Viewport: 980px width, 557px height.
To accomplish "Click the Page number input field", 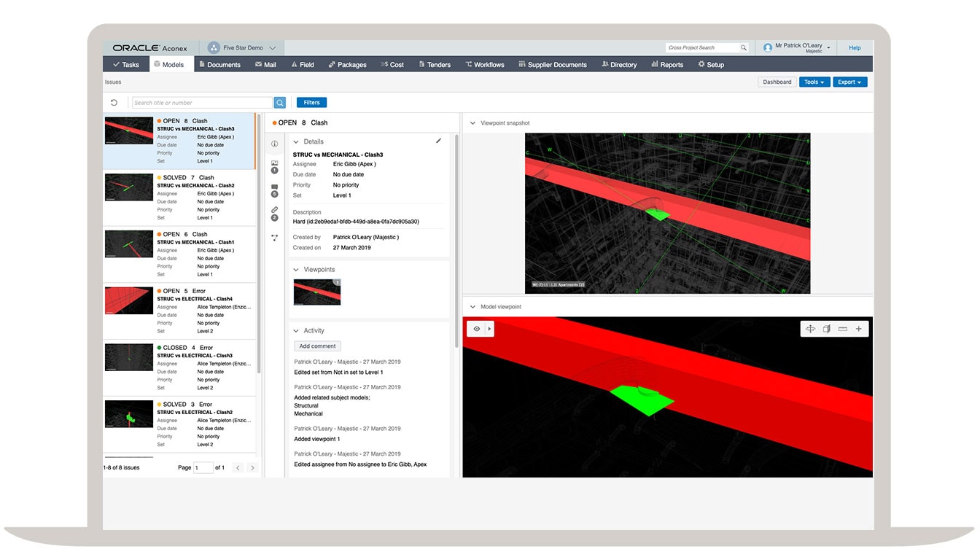I will pos(203,467).
